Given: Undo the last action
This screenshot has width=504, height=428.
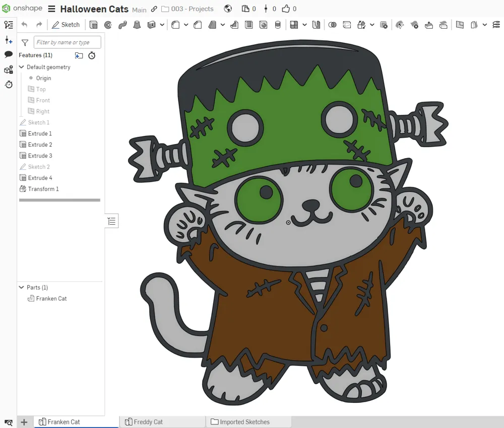Looking at the screenshot, I should (24, 24).
